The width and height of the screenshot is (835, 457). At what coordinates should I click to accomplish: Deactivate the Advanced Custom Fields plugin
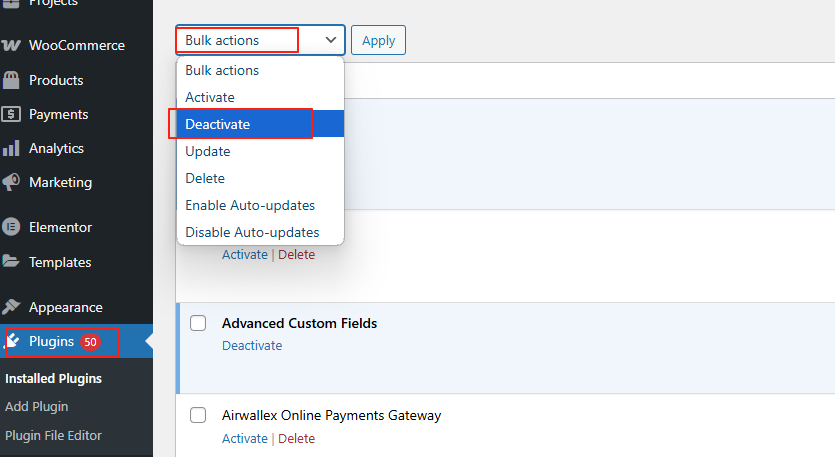tap(252, 345)
